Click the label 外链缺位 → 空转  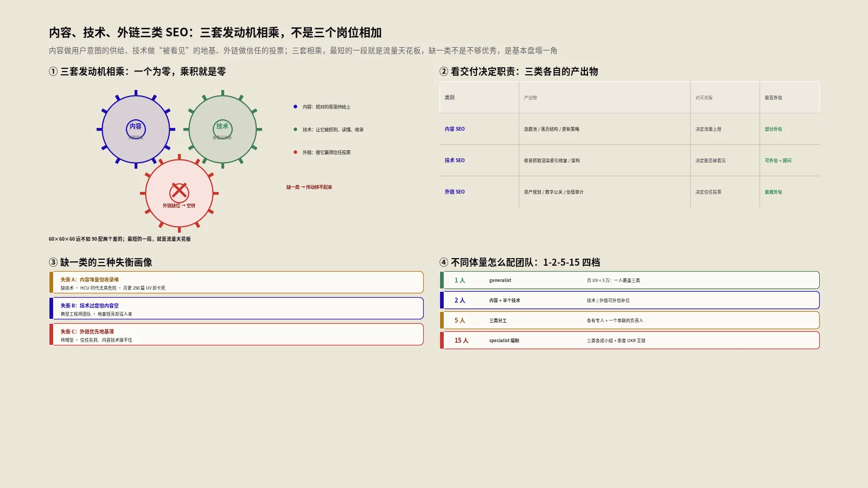pos(179,206)
